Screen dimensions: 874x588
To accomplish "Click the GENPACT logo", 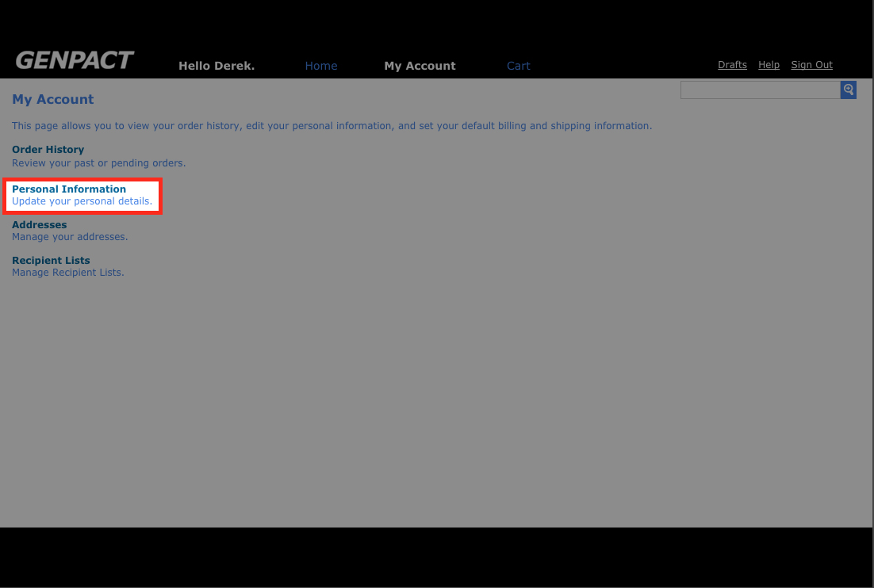I will click(75, 60).
